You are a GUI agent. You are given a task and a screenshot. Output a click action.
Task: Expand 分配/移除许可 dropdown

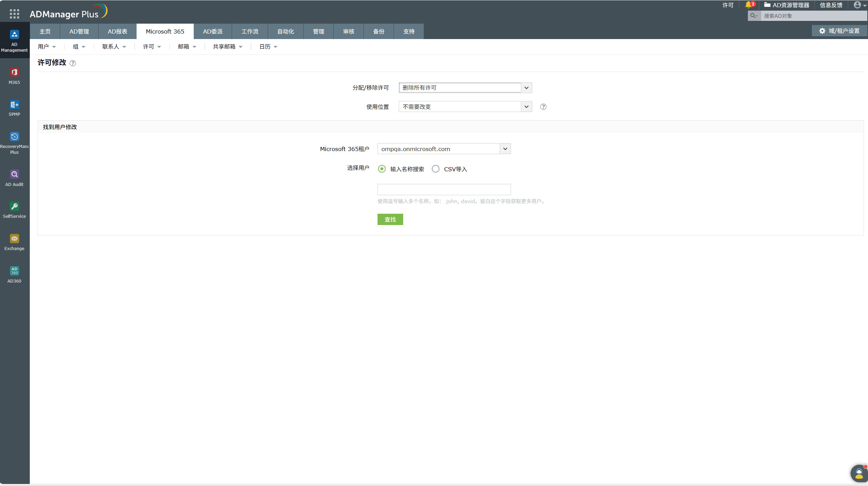click(526, 88)
